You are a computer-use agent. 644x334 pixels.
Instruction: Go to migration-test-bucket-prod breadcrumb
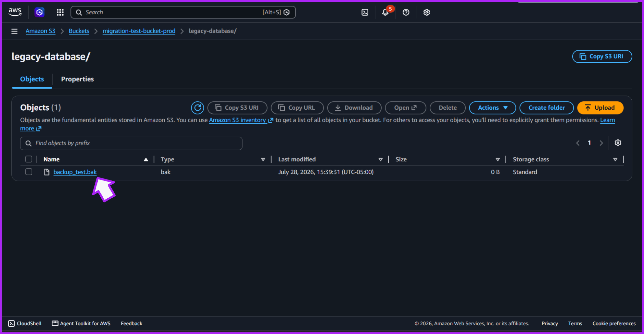tap(139, 31)
